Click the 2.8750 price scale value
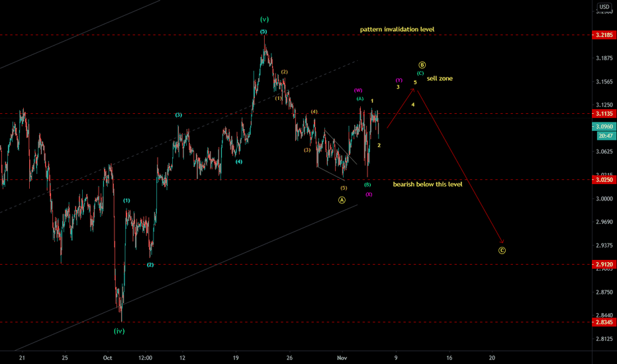617x364 pixels. click(x=604, y=292)
